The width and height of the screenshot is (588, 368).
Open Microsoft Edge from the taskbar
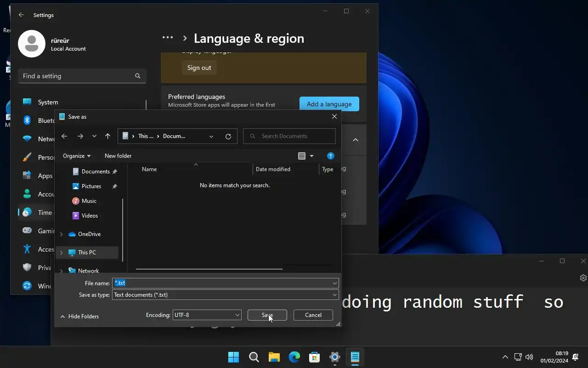[x=294, y=357]
